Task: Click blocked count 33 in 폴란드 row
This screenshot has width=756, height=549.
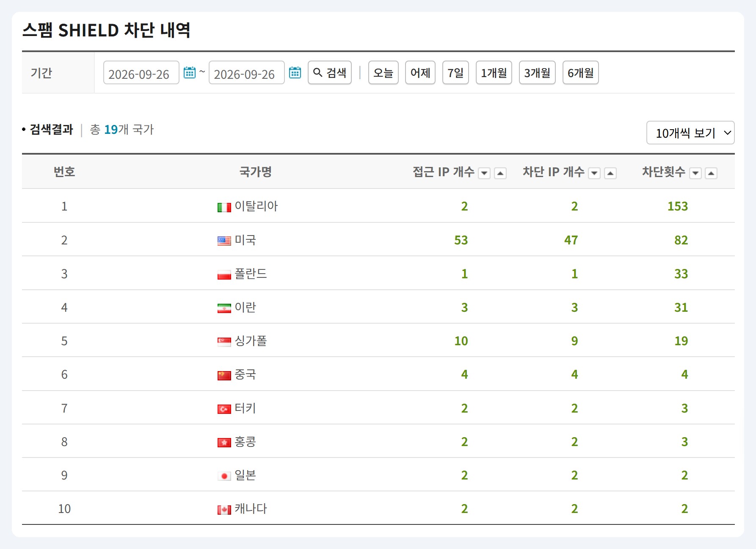Action: click(681, 274)
